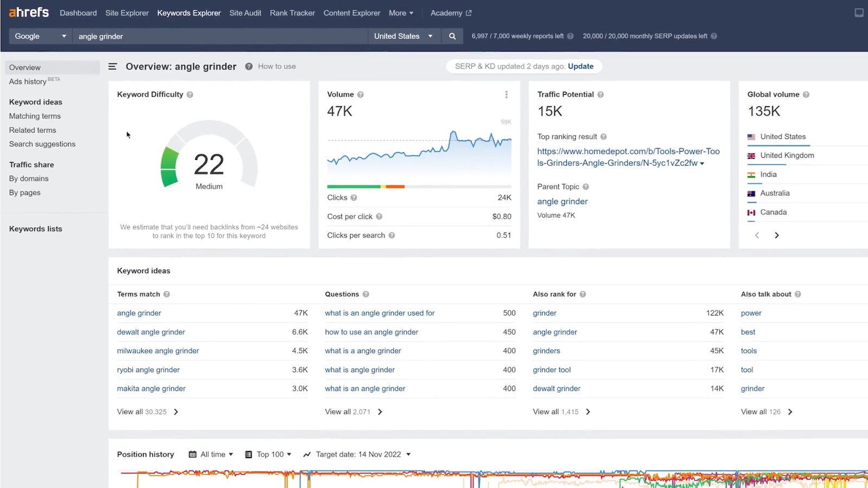Open Site Audit in the top menu

245,13
